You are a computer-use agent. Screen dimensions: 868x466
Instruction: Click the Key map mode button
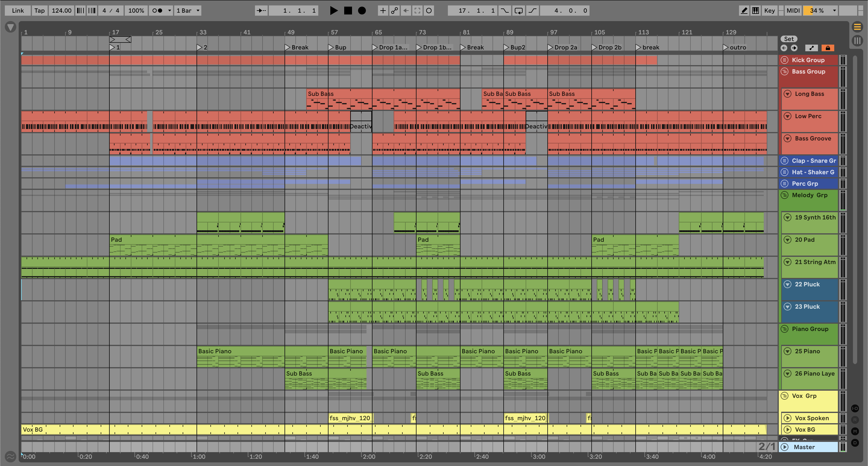[x=769, y=11]
